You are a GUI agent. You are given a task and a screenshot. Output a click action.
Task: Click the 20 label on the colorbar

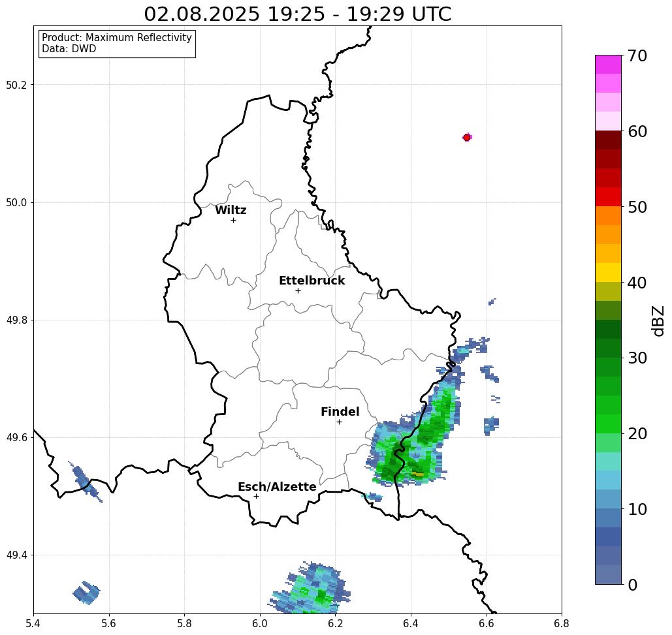(x=637, y=434)
